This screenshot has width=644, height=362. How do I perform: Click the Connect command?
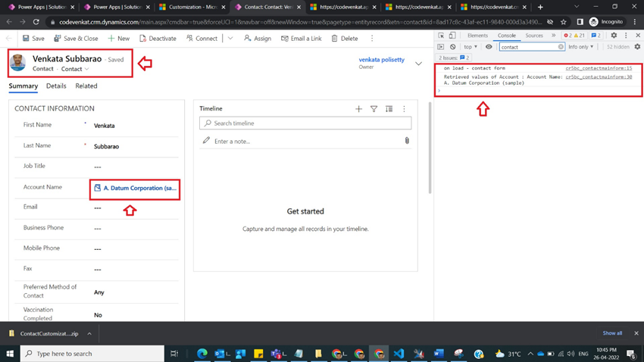(202, 38)
